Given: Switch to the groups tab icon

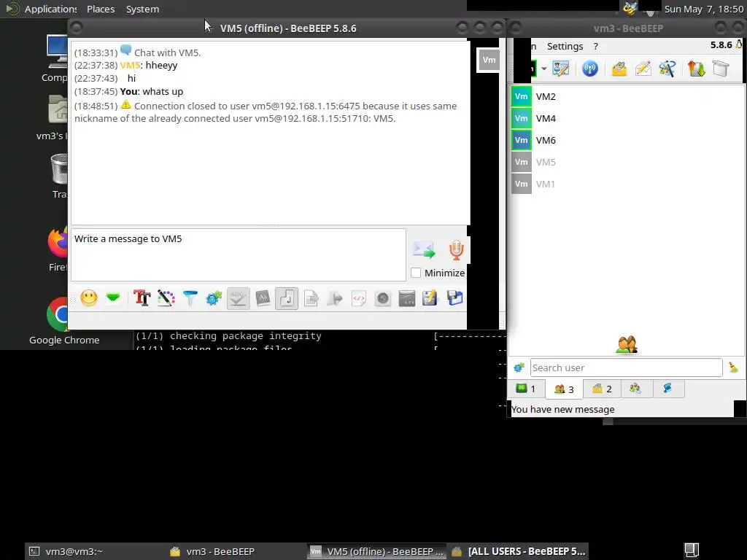Looking at the screenshot, I should point(635,389).
